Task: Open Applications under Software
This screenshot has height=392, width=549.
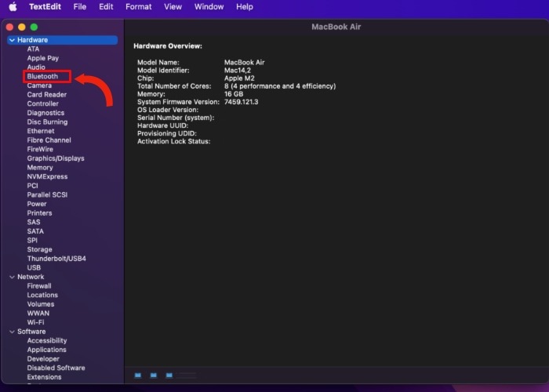Action: point(46,350)
